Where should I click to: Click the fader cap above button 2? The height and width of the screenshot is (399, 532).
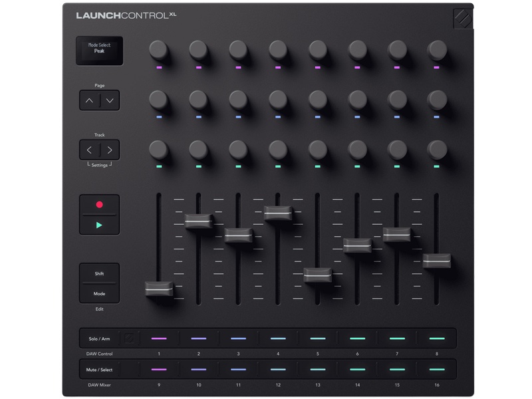(199, 221)
